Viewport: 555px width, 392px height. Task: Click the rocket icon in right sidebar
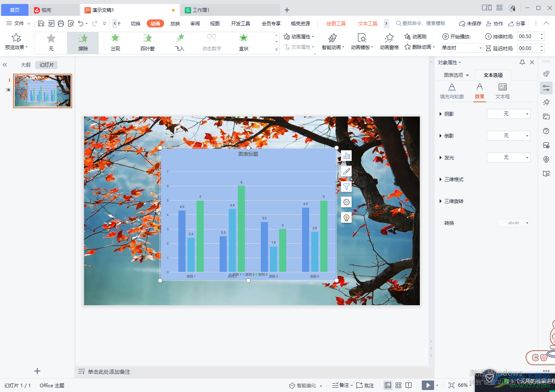pyautogui.click(x=546, y=74)
